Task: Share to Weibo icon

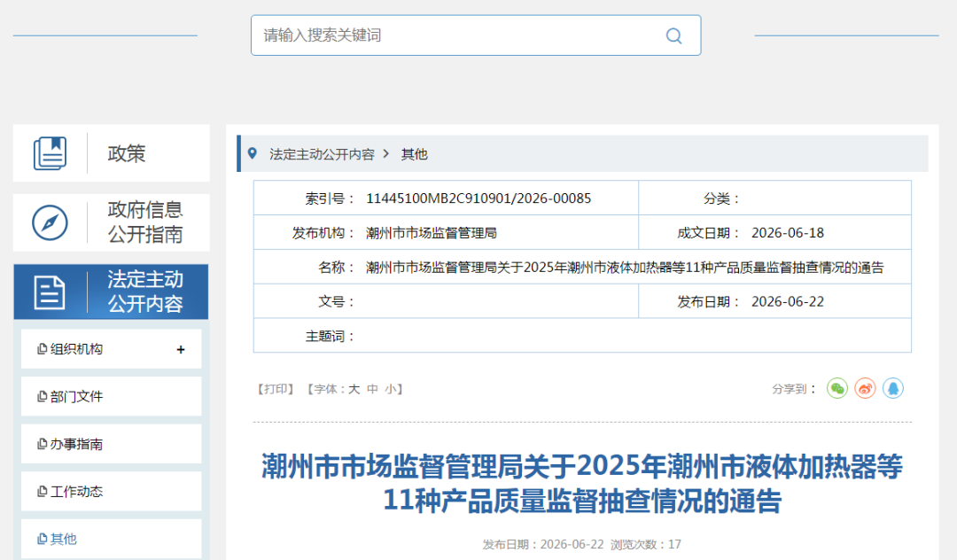Action: (866, 389)
